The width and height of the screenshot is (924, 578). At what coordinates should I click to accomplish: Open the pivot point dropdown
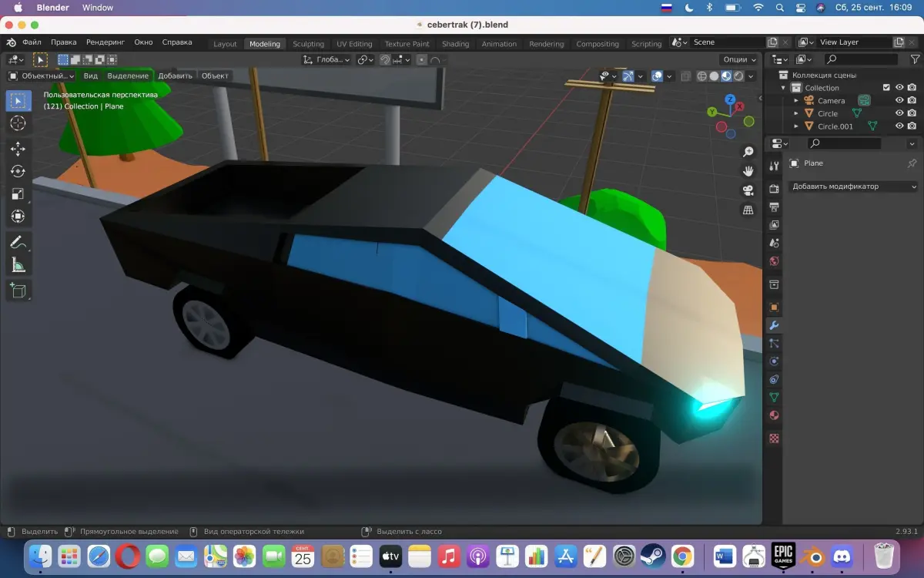(x=366, y=59)
